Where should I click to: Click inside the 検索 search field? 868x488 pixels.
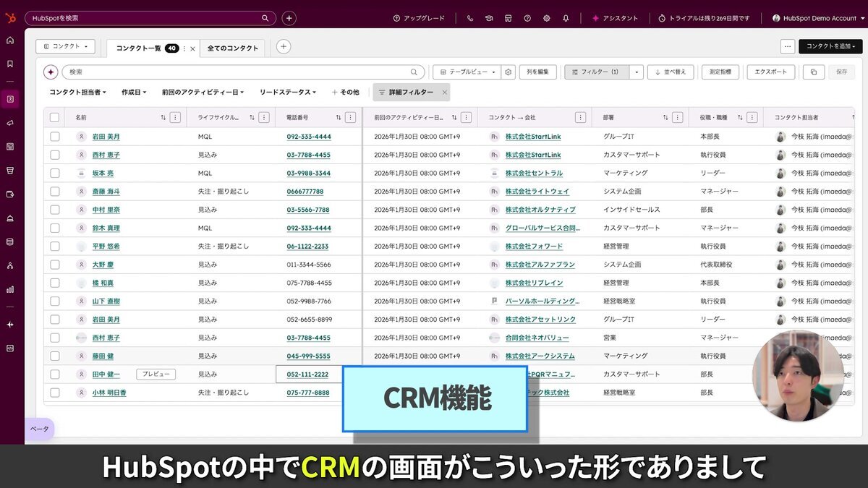point(217,72)
